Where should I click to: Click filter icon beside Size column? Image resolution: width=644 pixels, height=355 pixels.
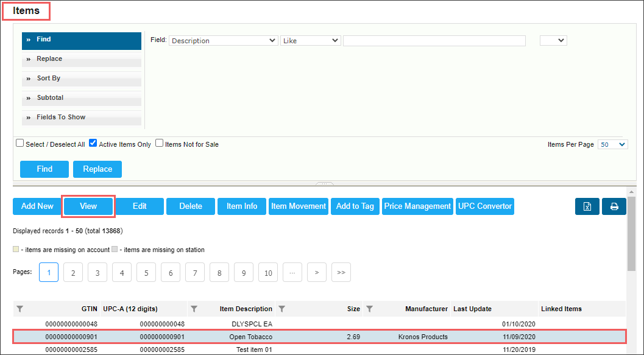[x=282, y=309]
